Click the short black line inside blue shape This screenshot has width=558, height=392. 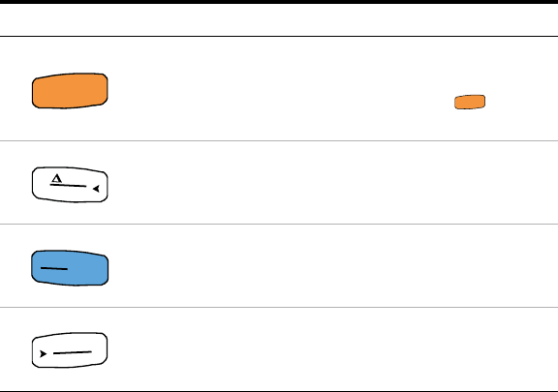pos(54,268)
